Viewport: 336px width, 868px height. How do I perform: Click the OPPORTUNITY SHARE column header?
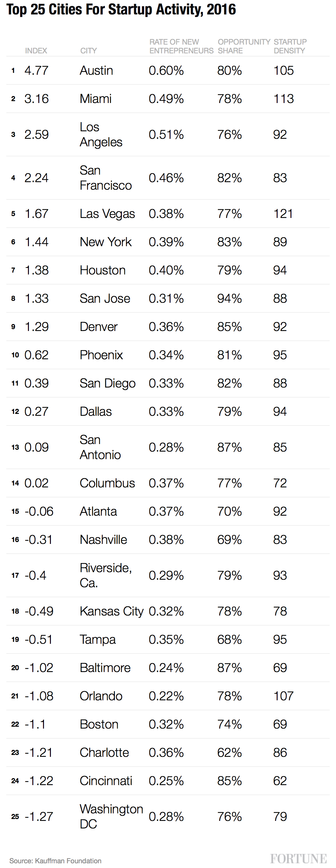click(x=244, y=46)
